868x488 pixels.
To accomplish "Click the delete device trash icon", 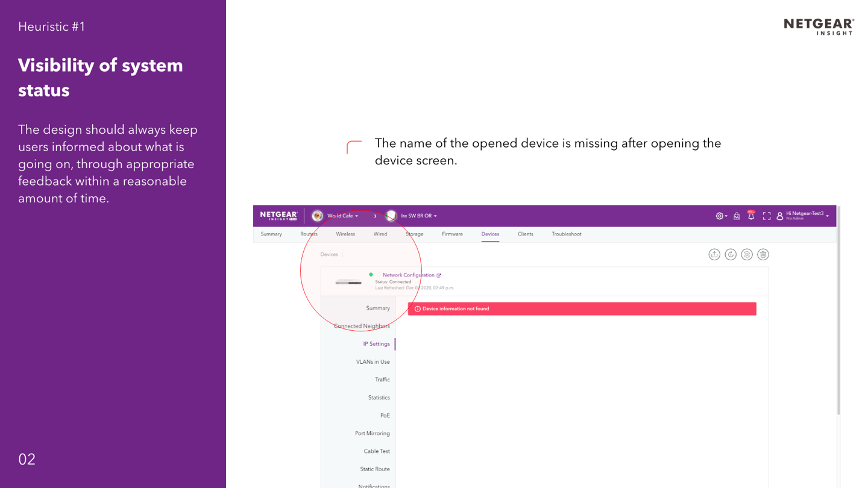I will point(763,254).
